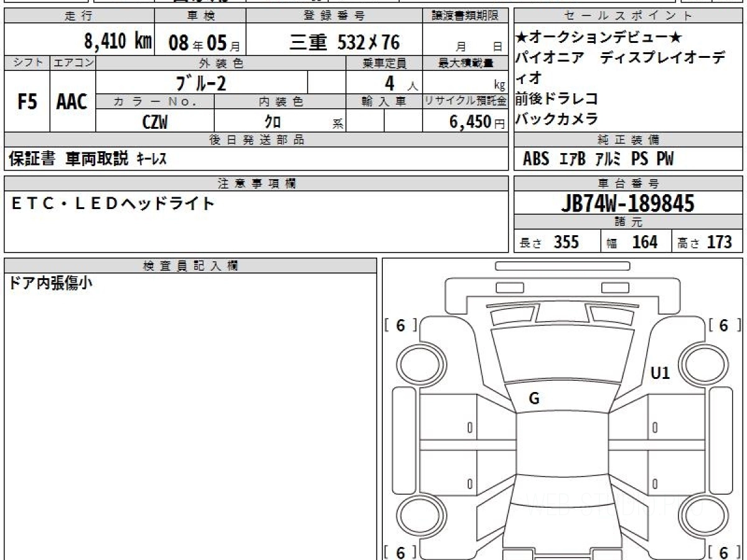Viewport: 747px width, 560px height.
Task: Select the length value 長さ 355
Action: (x=550, y=242)
